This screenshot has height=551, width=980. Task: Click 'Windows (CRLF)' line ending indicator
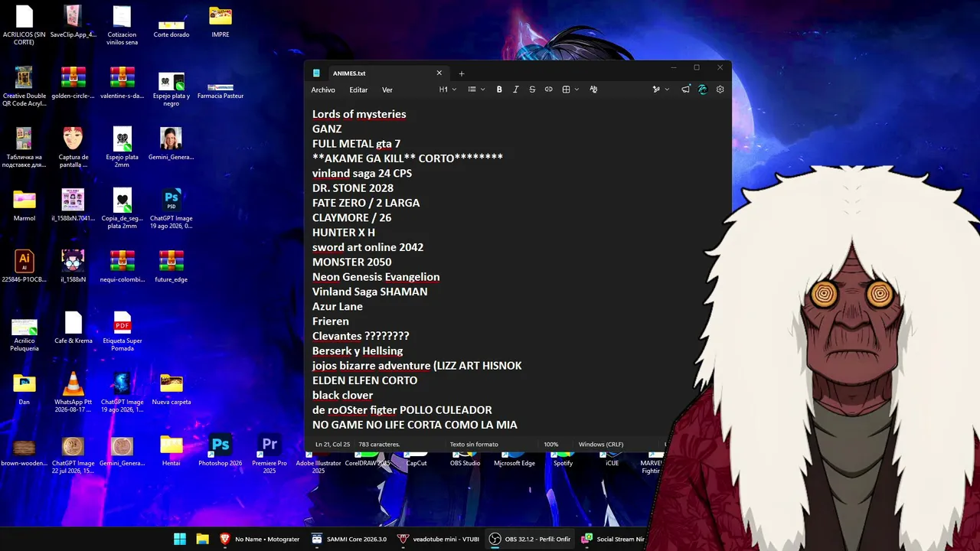pos(601,444)
